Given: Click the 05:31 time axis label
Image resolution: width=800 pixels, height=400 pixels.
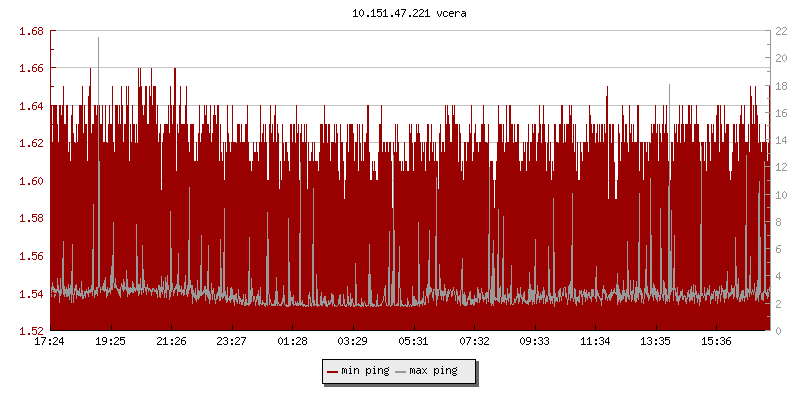Looking at the screenshot, I should [414, 341].
